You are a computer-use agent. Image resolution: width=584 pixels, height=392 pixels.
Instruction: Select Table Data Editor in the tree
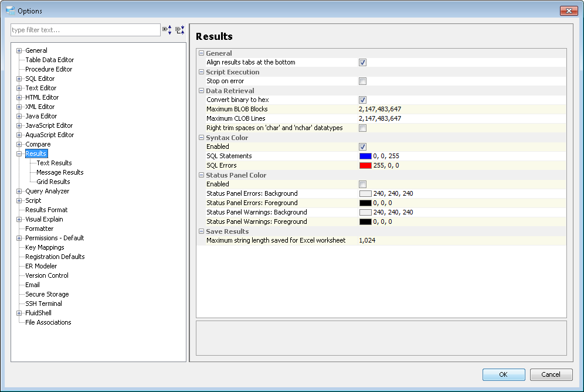(49, 60)
